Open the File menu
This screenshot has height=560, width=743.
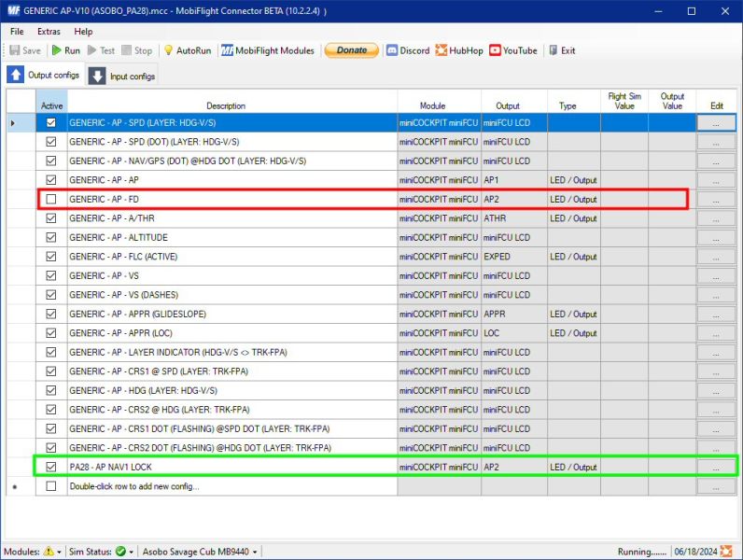(17, 32)
